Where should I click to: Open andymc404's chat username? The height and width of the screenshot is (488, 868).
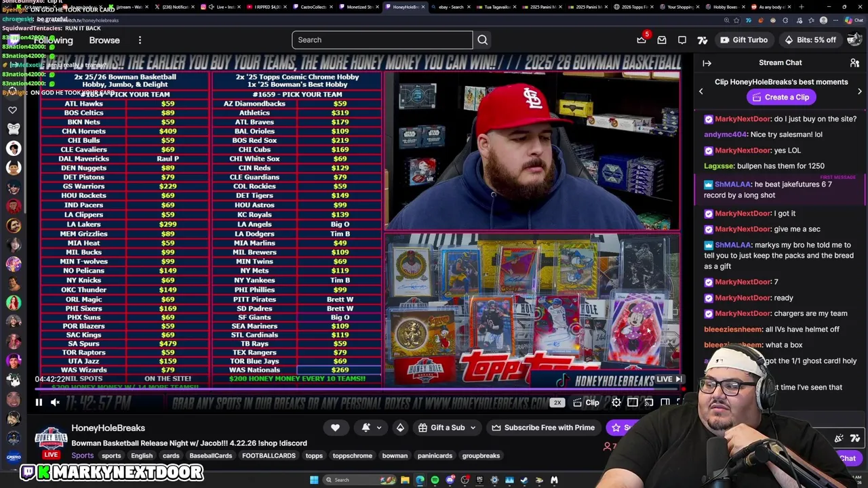pos(725,135)
